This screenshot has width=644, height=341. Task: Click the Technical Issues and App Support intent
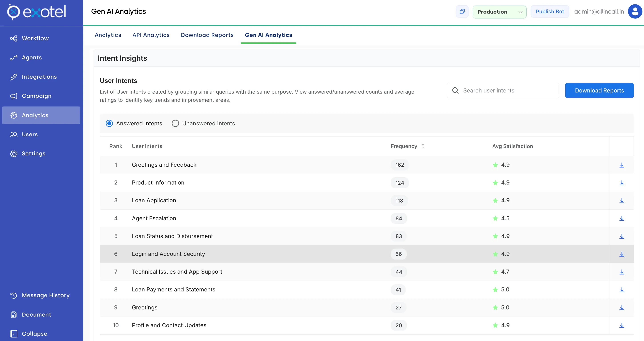[177, 272]
